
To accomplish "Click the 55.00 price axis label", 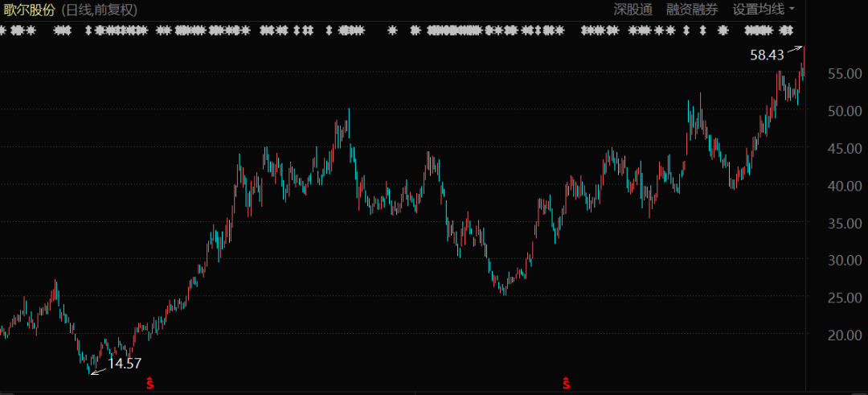I will pos(845,74).
